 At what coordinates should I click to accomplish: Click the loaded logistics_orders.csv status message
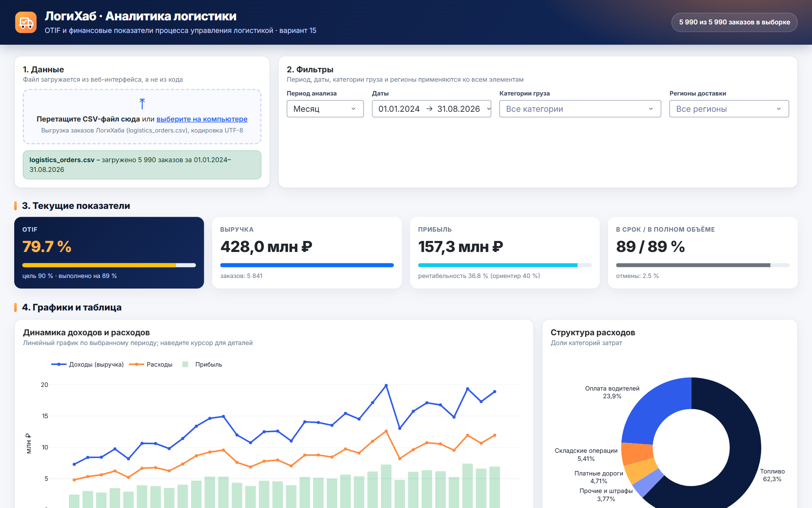tap(142, 165)
